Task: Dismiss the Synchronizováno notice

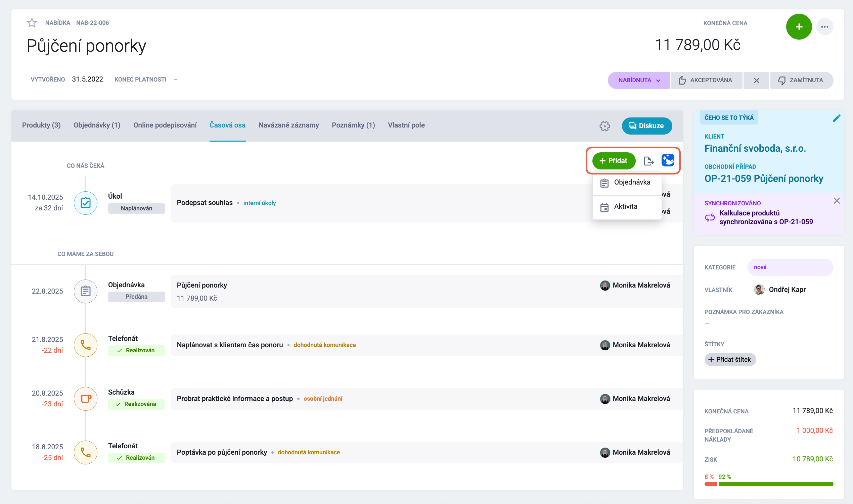Action: pyautogui.click(x=836, y=201)
